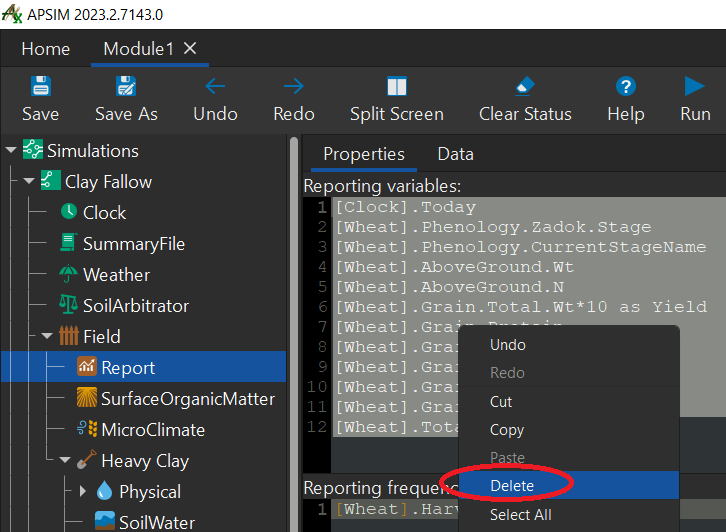Select the SoilArbitrator tree label
726x532 pixels.
[136, 306]
